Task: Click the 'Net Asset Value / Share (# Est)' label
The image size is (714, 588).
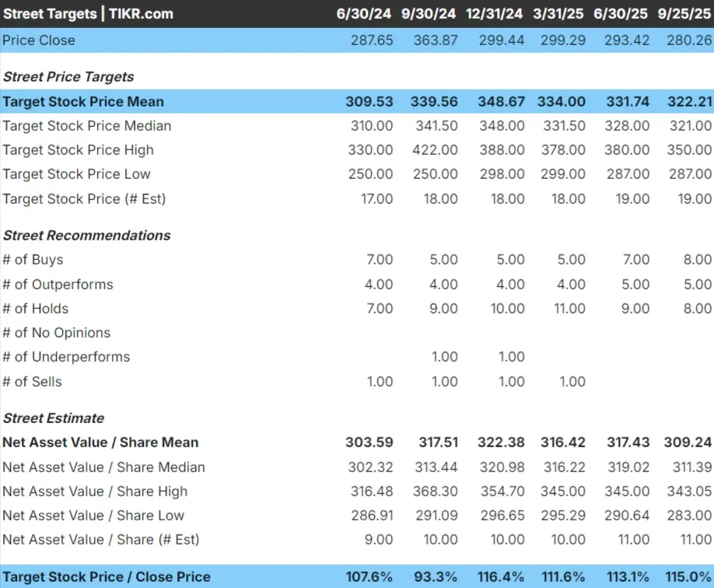Action: coord(101,540)
